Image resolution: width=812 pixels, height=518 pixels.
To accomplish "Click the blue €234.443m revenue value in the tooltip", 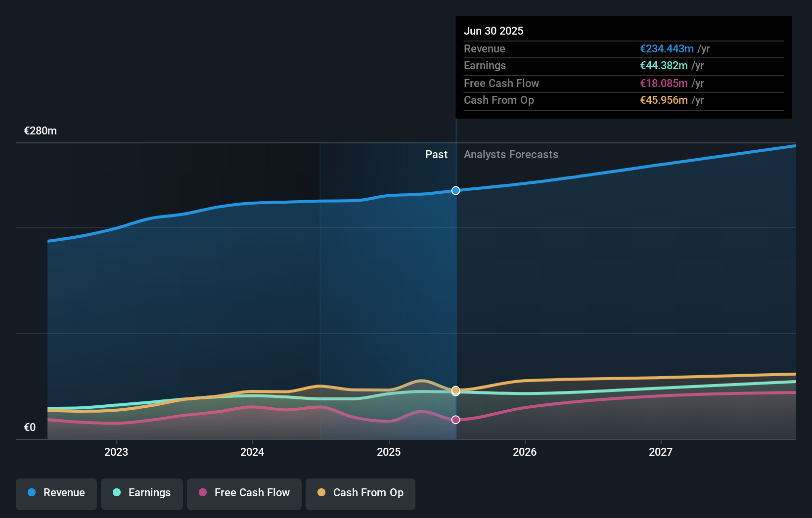I will click(x=666, y=49).
